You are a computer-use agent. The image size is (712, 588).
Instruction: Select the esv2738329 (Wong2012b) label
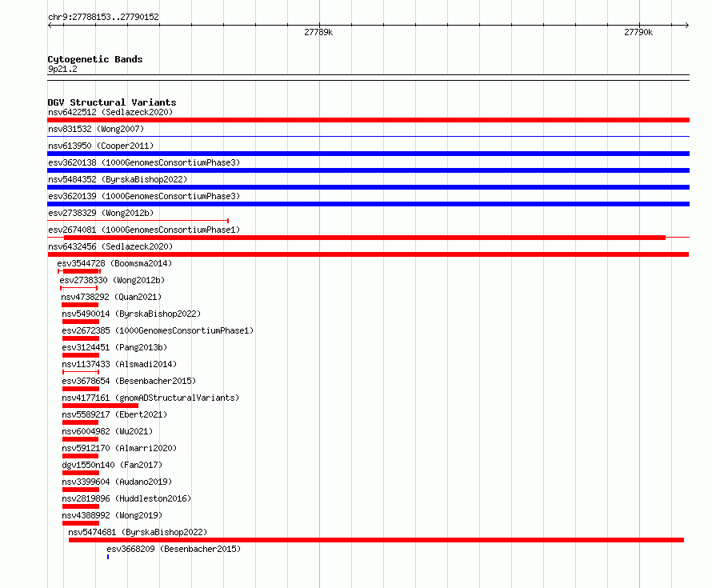click(x=101, y=213)
